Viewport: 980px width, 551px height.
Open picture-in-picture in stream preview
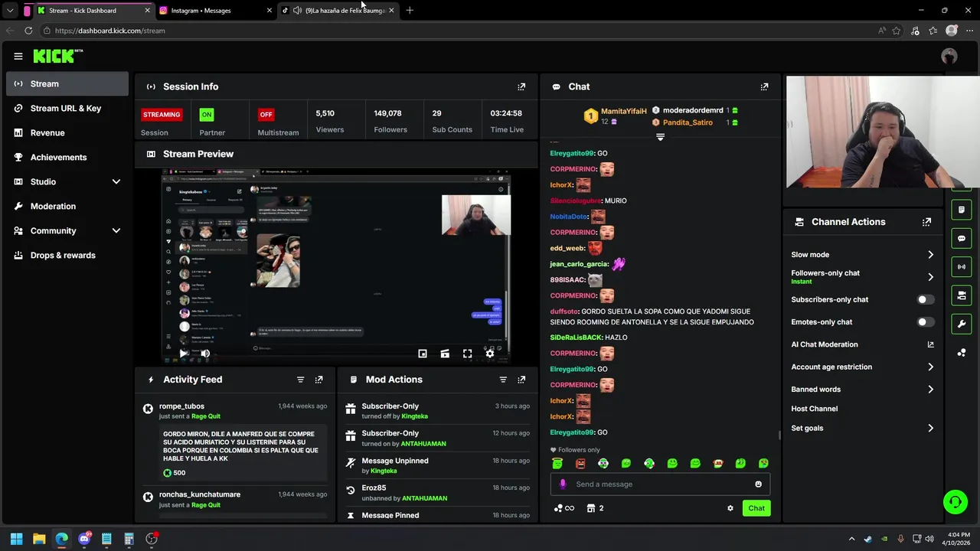point(423,354)
